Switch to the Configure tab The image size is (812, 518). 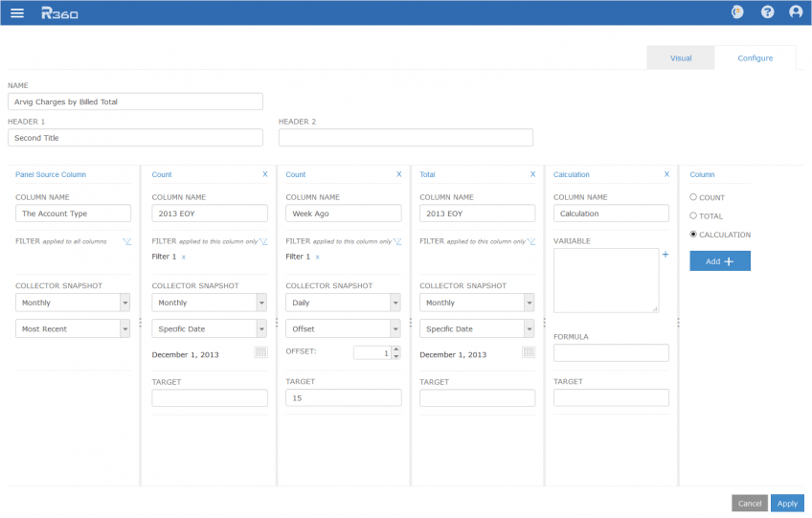(x=756, y=58)
